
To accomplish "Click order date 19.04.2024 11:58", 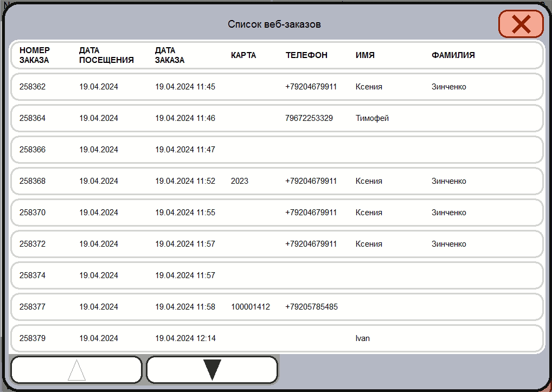I will [185, 307].
